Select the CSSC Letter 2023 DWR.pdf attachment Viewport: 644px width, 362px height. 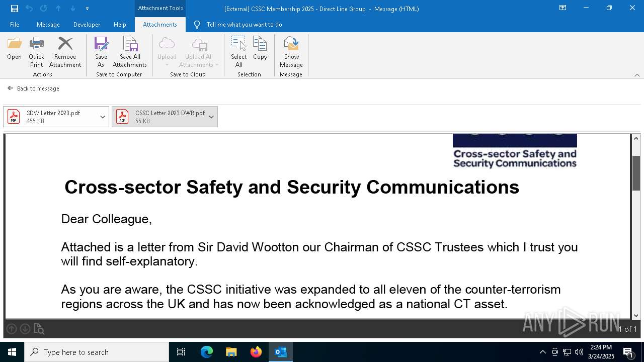coord(159,117)
